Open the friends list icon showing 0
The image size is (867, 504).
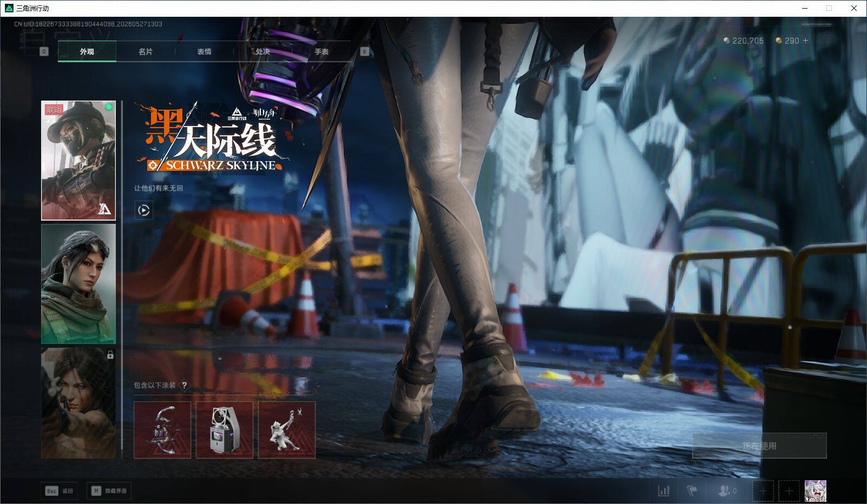point(727,490)
